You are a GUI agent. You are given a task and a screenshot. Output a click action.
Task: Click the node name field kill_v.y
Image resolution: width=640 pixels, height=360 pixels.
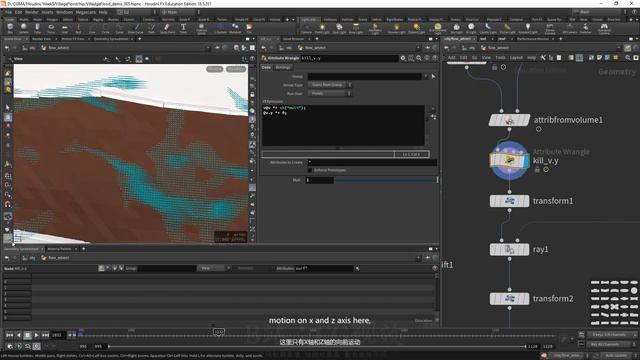pos(349,58)
